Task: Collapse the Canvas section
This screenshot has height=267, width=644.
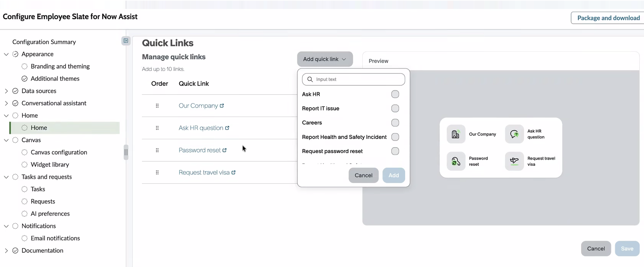Action: point(6,140)
